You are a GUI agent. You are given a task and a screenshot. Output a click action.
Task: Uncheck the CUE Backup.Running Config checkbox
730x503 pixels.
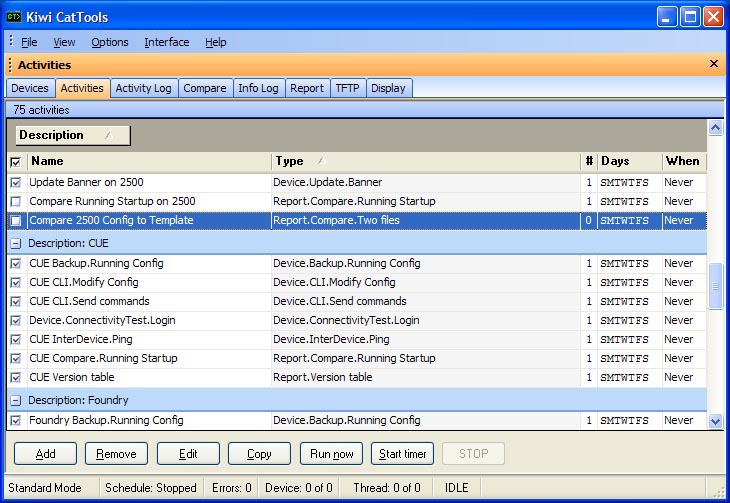[x=15, y=264]
